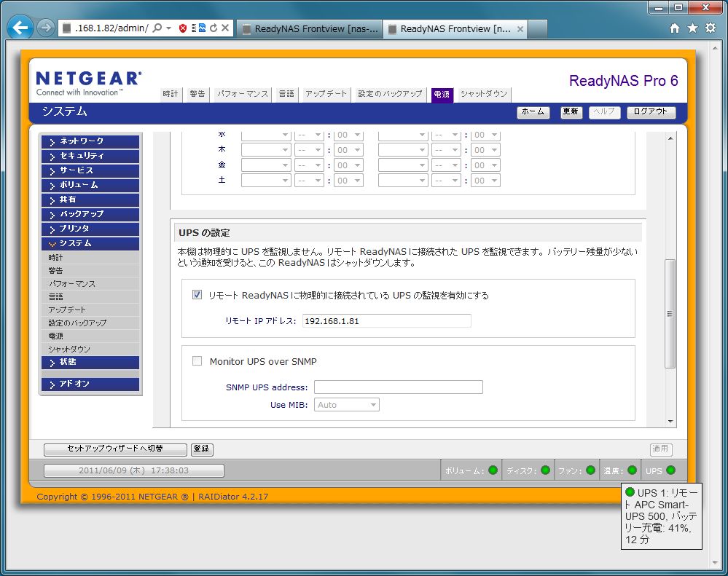This screenshot has width=728, height=576.
Task: Open browser settings gear icon
Action: click(x=711, y=28)
